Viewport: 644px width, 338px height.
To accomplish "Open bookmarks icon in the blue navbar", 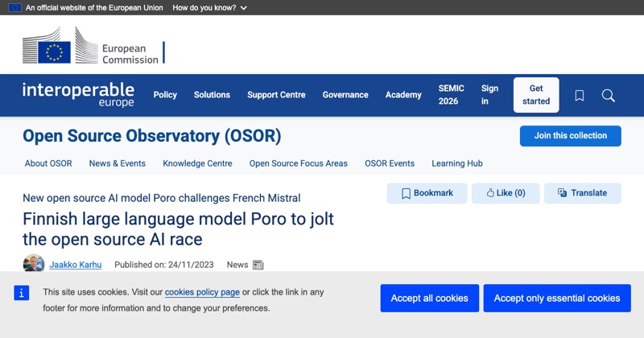I will (579, 96).
